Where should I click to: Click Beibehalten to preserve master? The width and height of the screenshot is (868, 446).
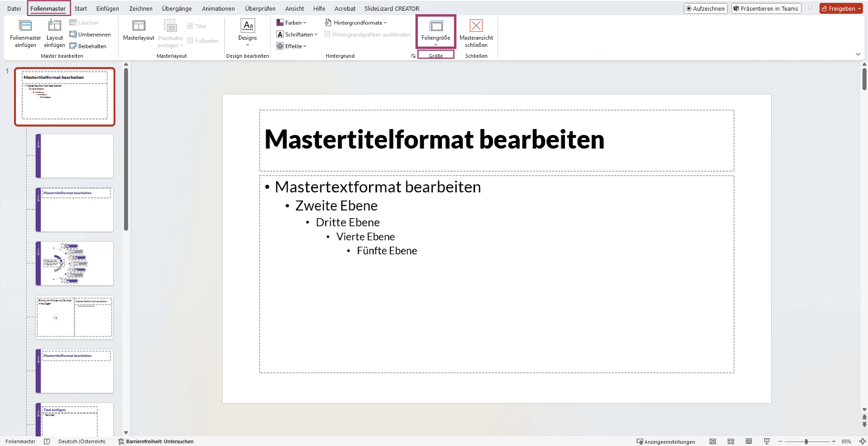coord(88,46)
